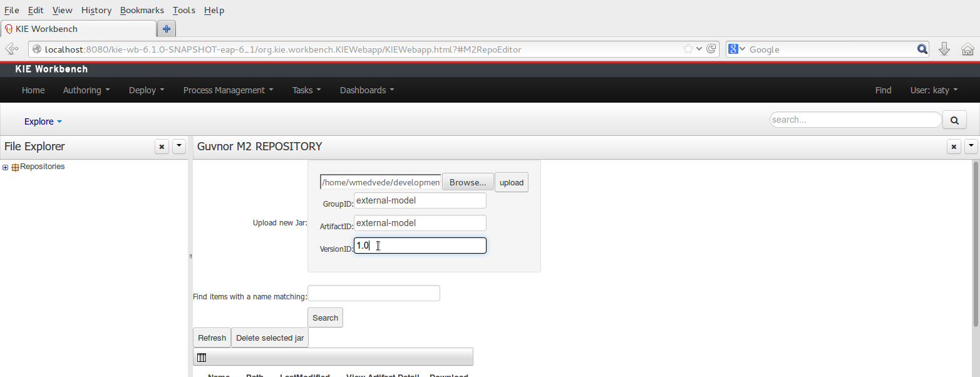Open the browser Help menu
Viewport: 980px width, 377px height.
(x=214, y=10)
